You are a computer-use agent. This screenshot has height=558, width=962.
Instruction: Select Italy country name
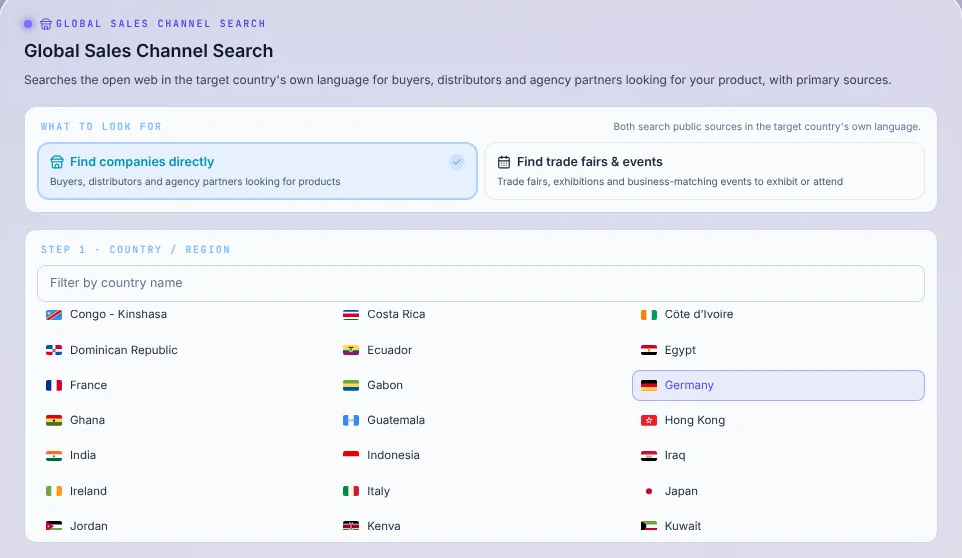[379, 491]
